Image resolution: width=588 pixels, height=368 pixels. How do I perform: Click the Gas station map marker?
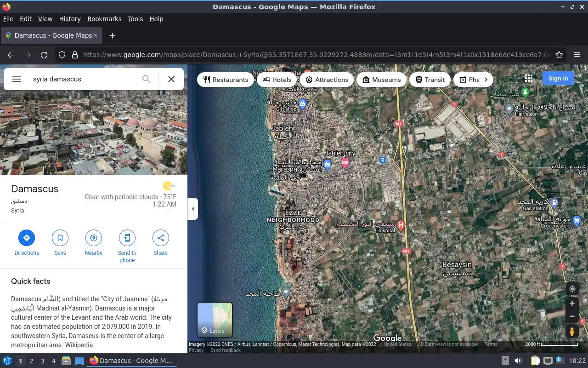click(x=554, y=202)
